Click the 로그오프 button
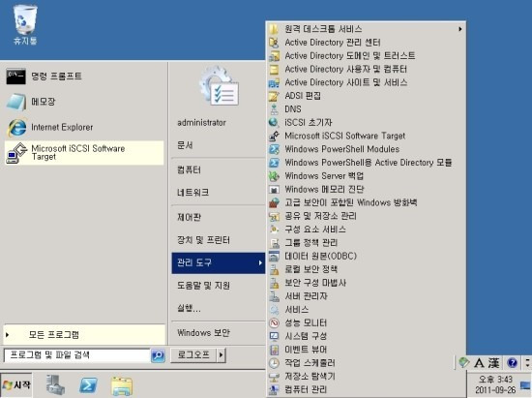This screenshot has width=532, height=398. click(193, 355)
